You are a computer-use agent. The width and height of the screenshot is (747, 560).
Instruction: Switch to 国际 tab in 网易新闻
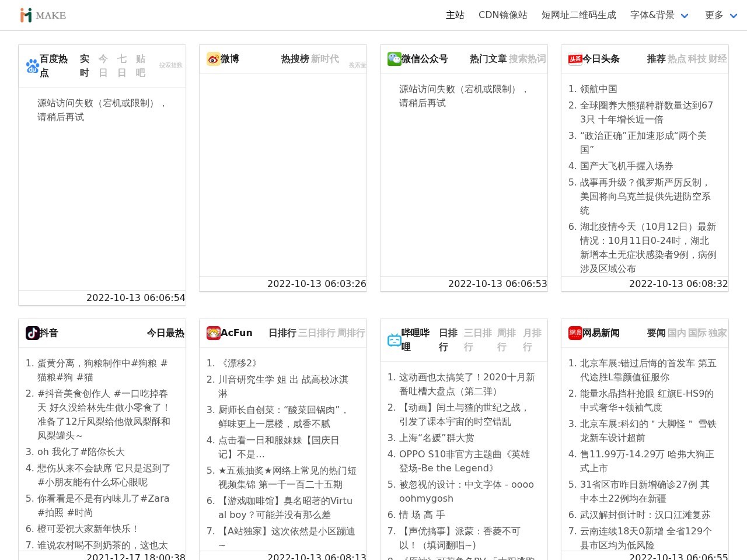pyautogui.click(x=697, y=333)
